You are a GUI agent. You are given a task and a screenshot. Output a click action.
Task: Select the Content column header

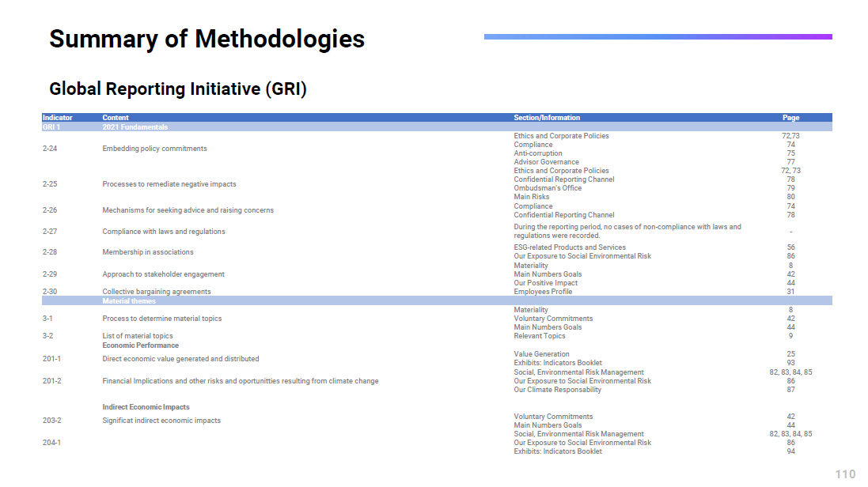coord(116,118)
